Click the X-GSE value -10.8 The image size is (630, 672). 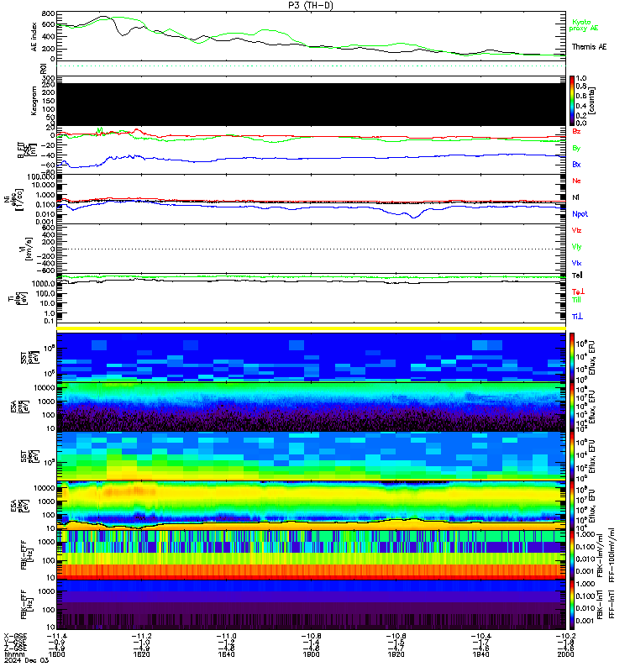click(x=311, y=636)
